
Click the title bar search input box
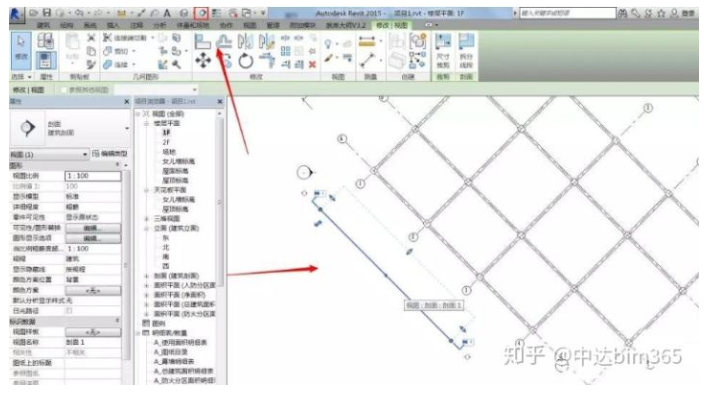[568, 13]
